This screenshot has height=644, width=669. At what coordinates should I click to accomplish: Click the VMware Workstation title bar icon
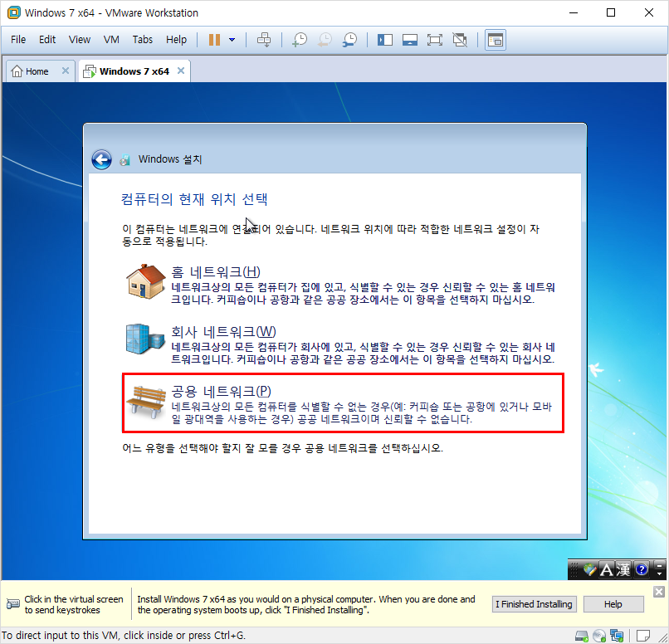tap(13, 12)
